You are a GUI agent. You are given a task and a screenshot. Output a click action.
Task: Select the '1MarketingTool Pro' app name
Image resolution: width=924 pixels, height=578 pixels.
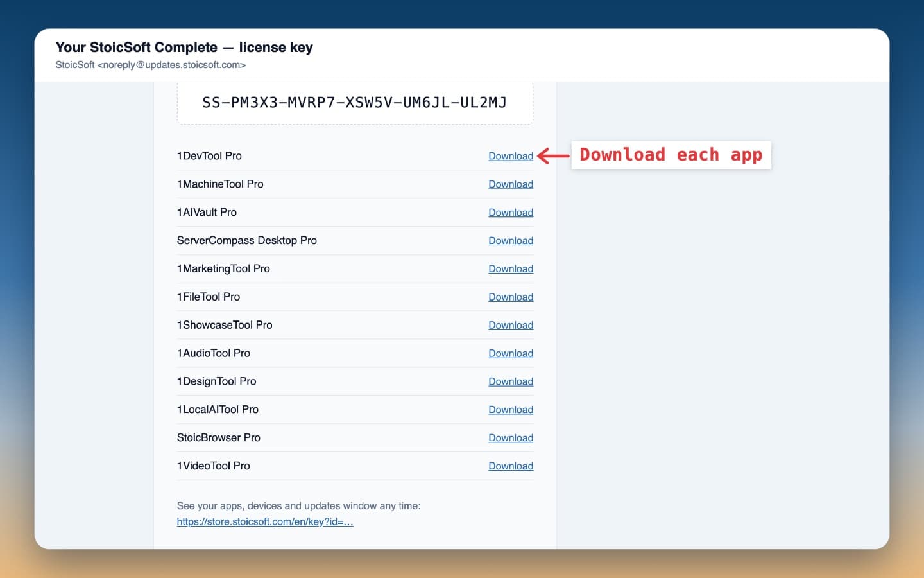(223, 269)
